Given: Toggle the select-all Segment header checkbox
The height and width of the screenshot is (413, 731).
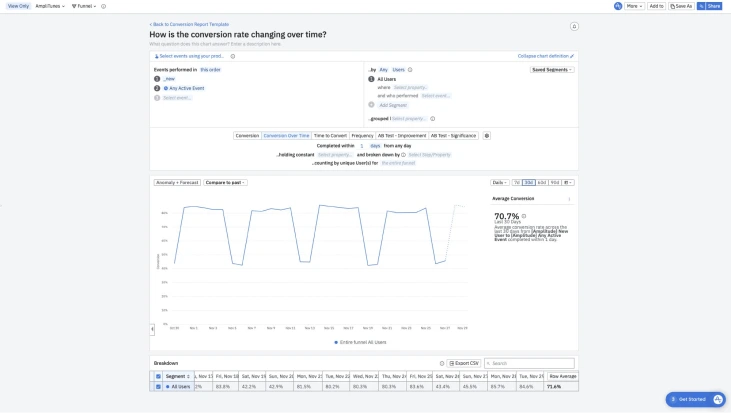Looking at the screenshot, I should coord(157,376).
